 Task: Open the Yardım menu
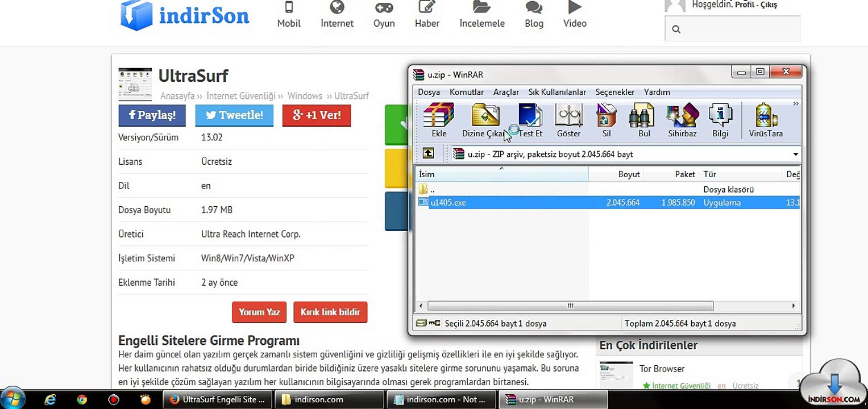pyautogui.click(x=657, y=92)
